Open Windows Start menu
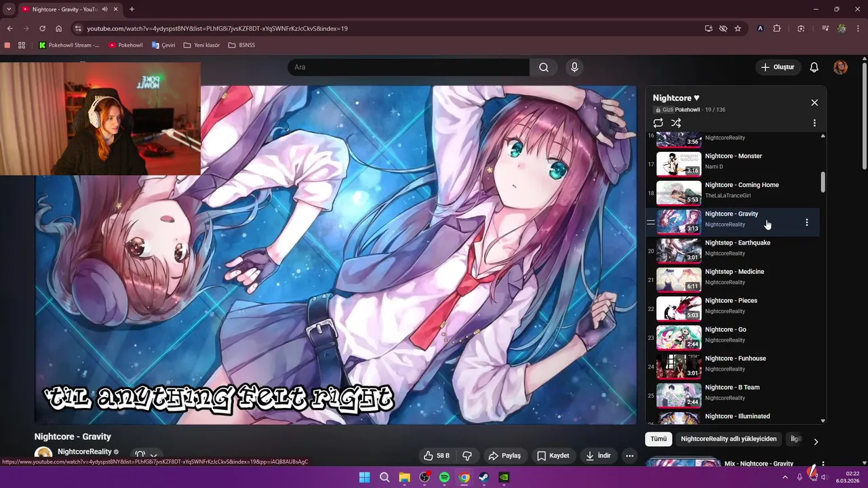The image size is (868, 488). (x=364, y=477)
